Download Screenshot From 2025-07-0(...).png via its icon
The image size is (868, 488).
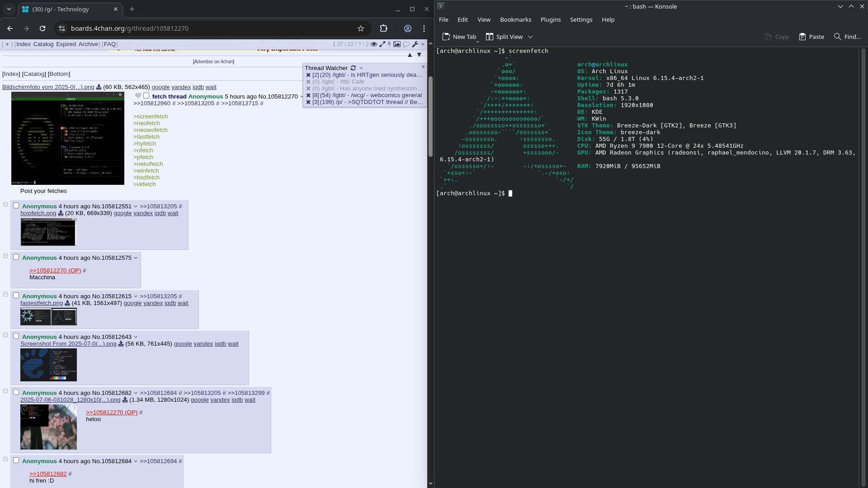[121, 344]
